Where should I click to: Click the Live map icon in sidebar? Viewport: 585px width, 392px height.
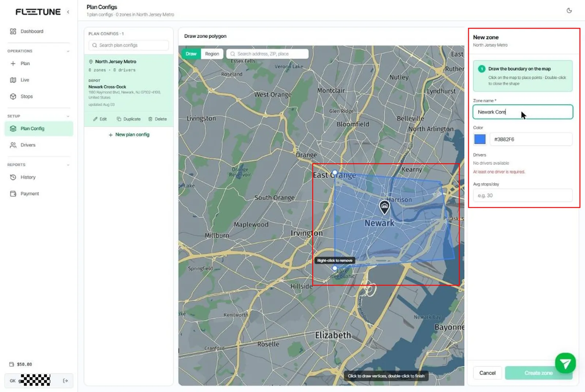13,80
